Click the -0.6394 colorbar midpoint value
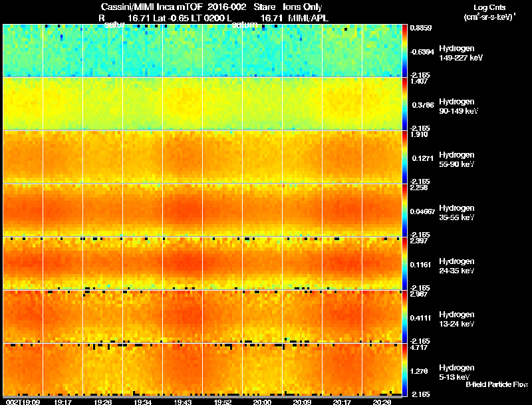Viewport: 532px width, 405px height. pos(422,52)
